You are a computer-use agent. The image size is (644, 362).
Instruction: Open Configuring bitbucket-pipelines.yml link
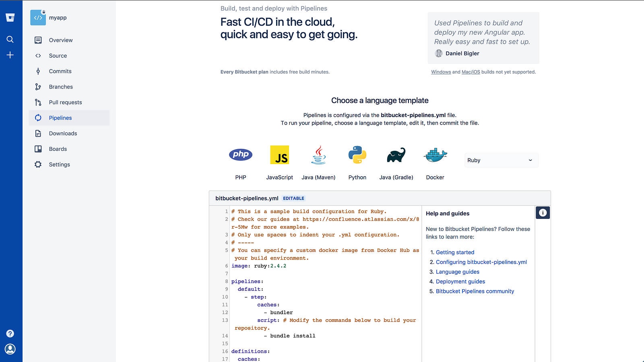(x=481, y=262)
